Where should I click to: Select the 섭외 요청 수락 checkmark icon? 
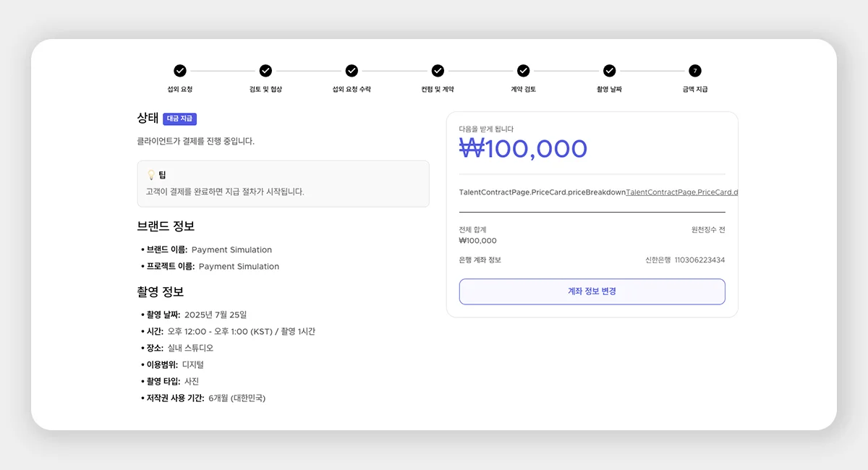click(x=352, y=71)
